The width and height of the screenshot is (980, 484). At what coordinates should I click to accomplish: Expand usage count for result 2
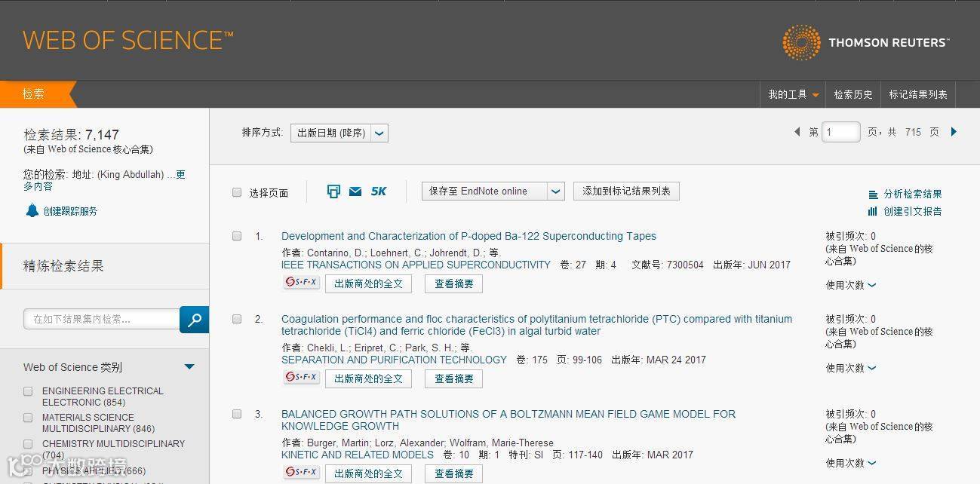click(x=851, y=368)
